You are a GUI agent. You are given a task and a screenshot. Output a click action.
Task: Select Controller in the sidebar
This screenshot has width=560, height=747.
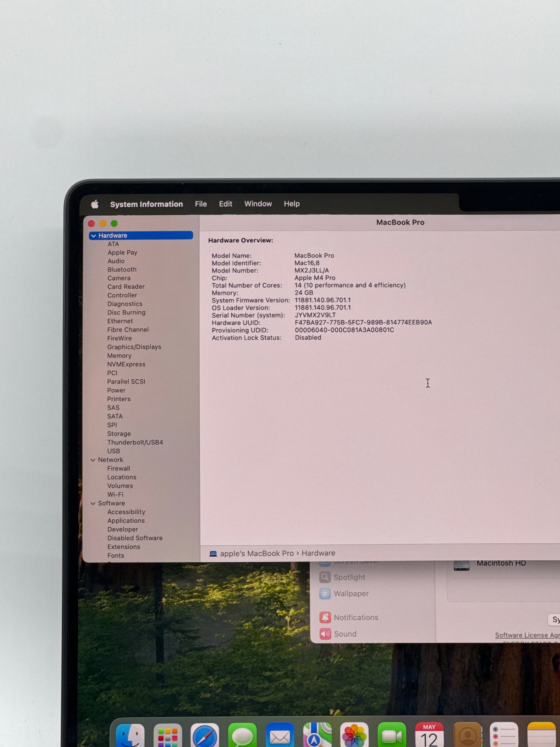coord(122,295)
